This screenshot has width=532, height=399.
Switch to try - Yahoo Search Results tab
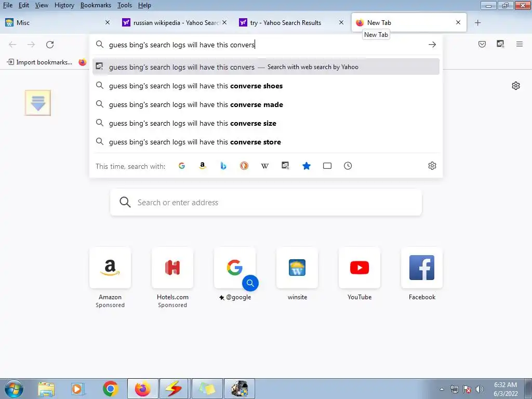coord(291,23)
